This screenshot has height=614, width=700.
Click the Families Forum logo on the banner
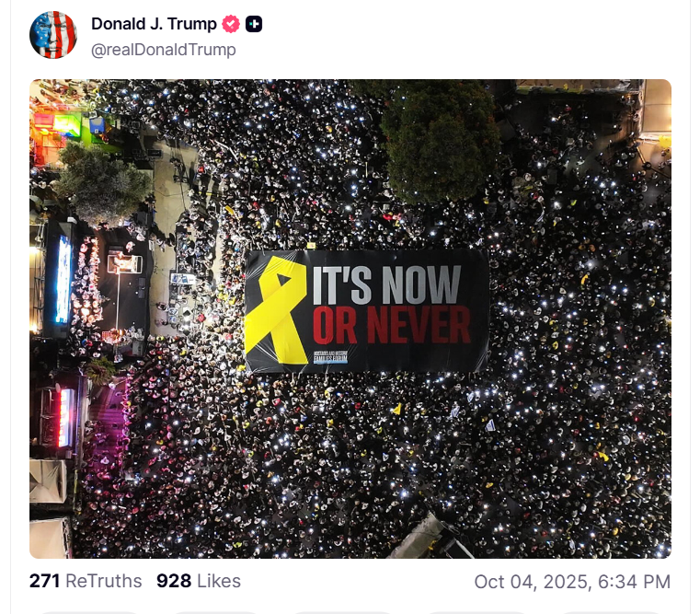[330, 357]
